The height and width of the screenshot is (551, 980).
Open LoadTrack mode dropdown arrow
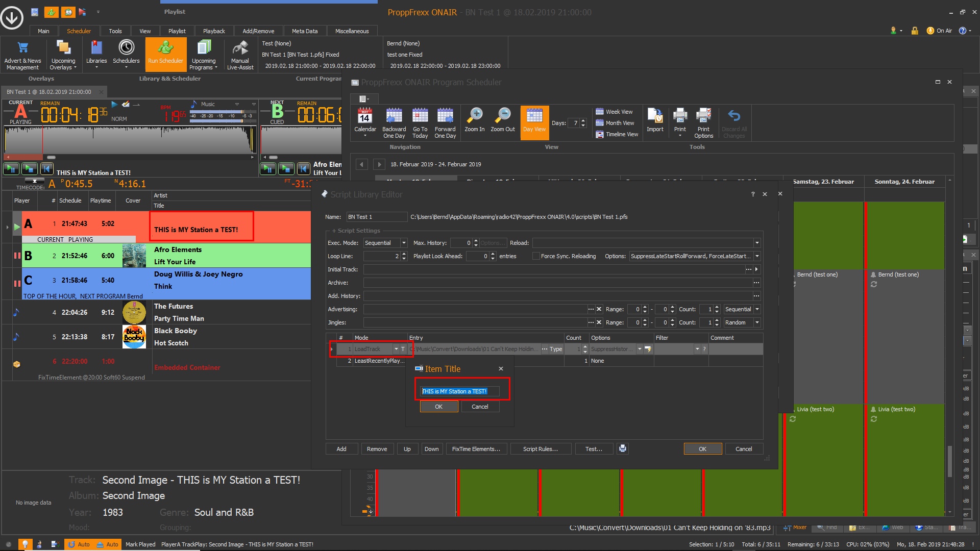tap(396, 349)
